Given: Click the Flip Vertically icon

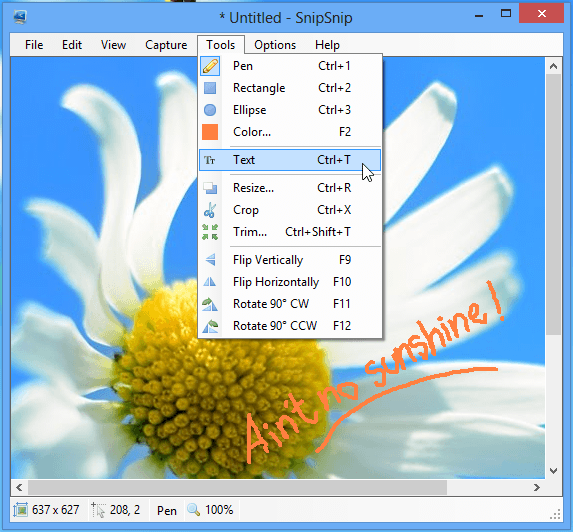Looking at the screenshot, I should tap(210, 260).
